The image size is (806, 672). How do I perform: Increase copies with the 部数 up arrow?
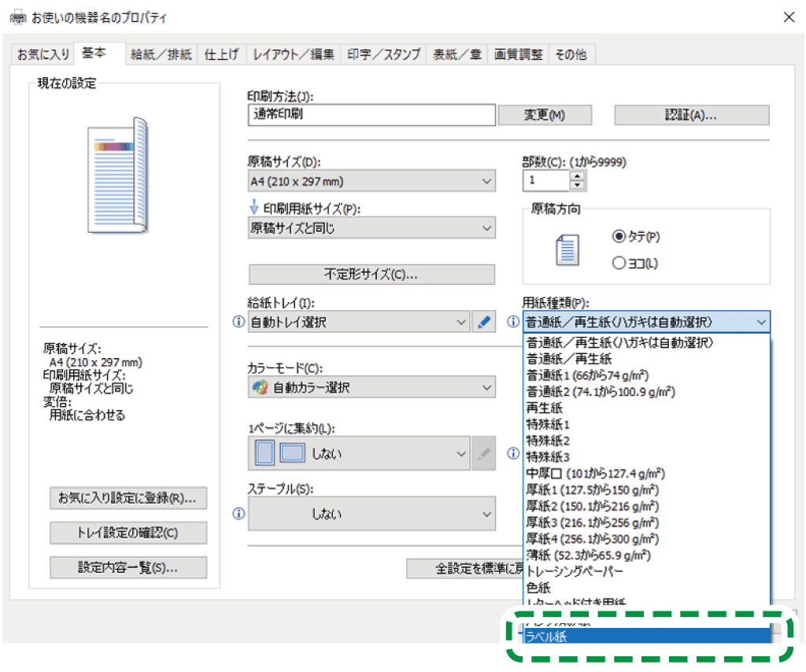click(x=579, y=175)
